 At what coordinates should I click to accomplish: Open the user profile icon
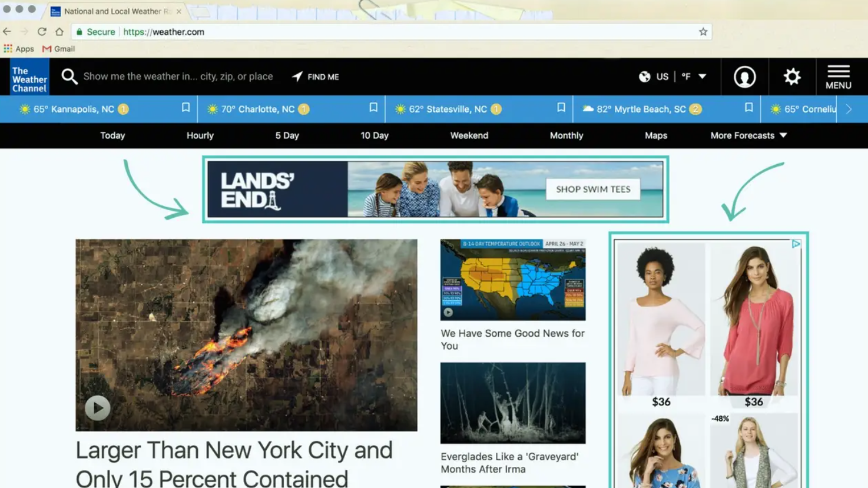click(744, 77)
